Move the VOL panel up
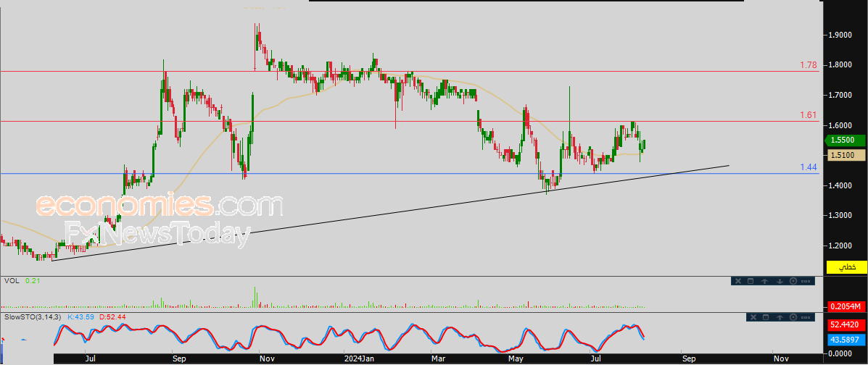The height and width of the screenshot is (365, 868). pos(765,281)
